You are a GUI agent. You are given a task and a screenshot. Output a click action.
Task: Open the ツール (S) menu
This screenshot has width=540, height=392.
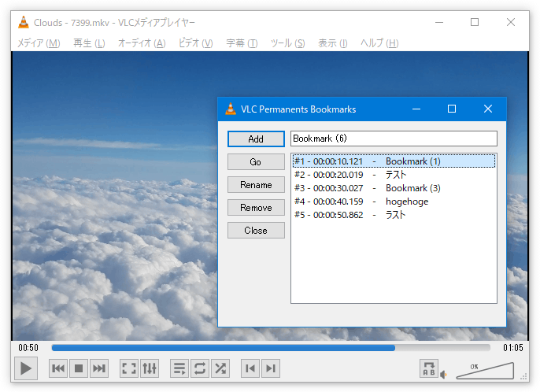click(287, 43)
